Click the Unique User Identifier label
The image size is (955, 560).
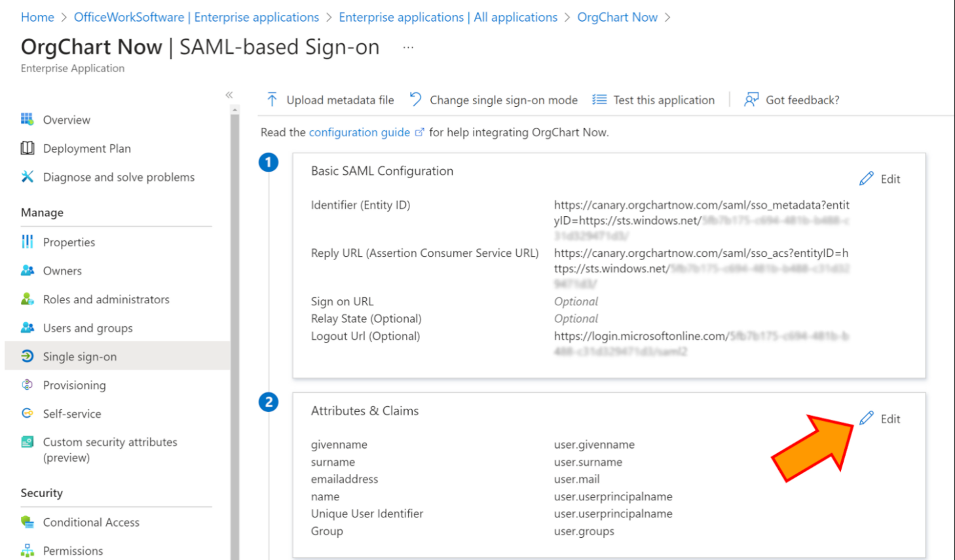click(x=367, y=513)
